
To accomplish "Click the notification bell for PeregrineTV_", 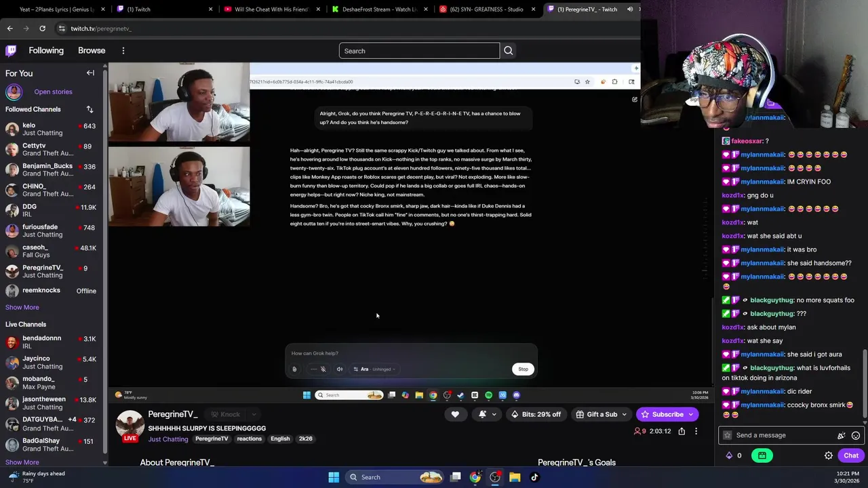I will [482, 414].
